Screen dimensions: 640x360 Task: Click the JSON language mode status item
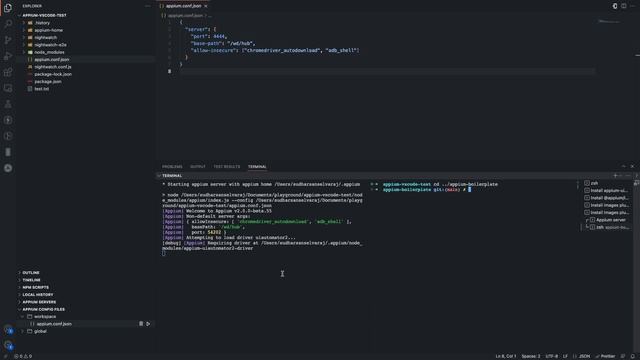click(x=582, y=356)
